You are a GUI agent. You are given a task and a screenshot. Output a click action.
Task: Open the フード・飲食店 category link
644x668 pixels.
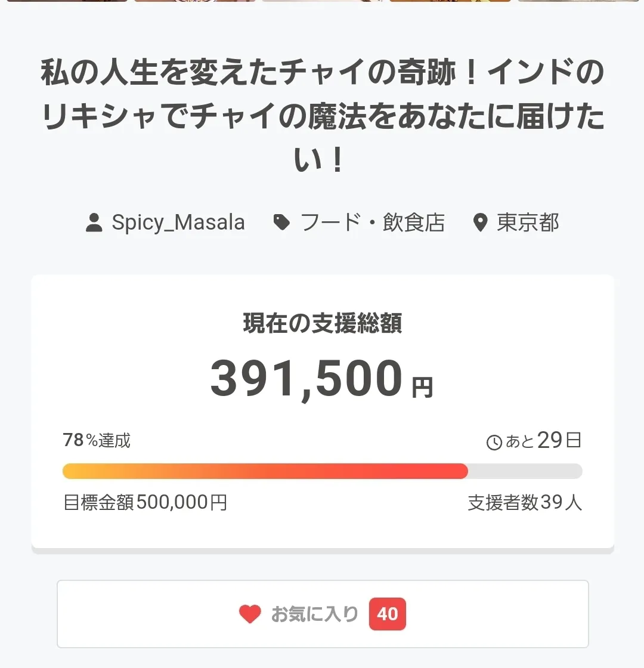(x=373, y=222)
